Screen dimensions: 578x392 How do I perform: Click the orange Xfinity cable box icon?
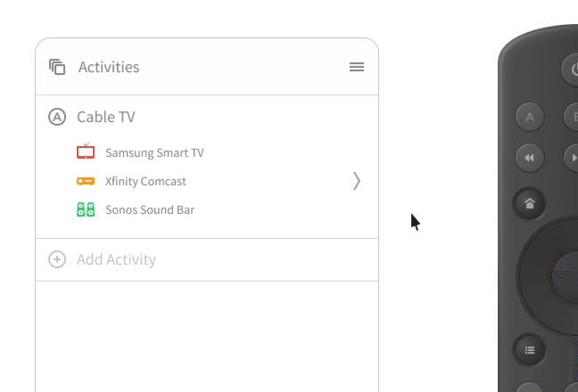(x=86, y=181)
